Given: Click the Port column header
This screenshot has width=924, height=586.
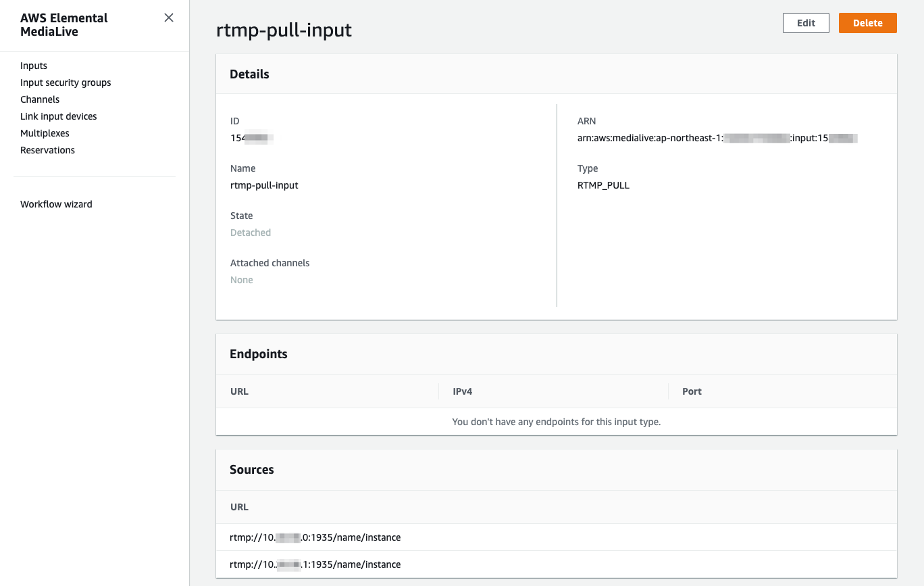Looking at the screenshot, I should pos(692,391).
